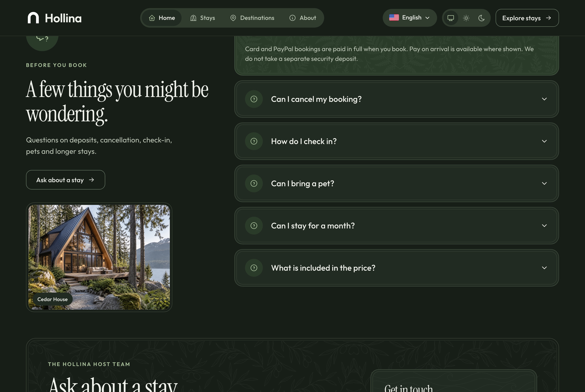The image size is (585, 392).
Task: Click the 'Can I stay for a month?' text
Action: coord(313,226)
